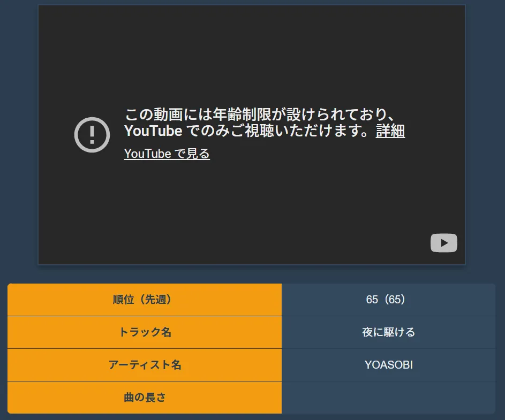Select the 順位（先週） header cell
505x420 pixels.
point(145,300)
